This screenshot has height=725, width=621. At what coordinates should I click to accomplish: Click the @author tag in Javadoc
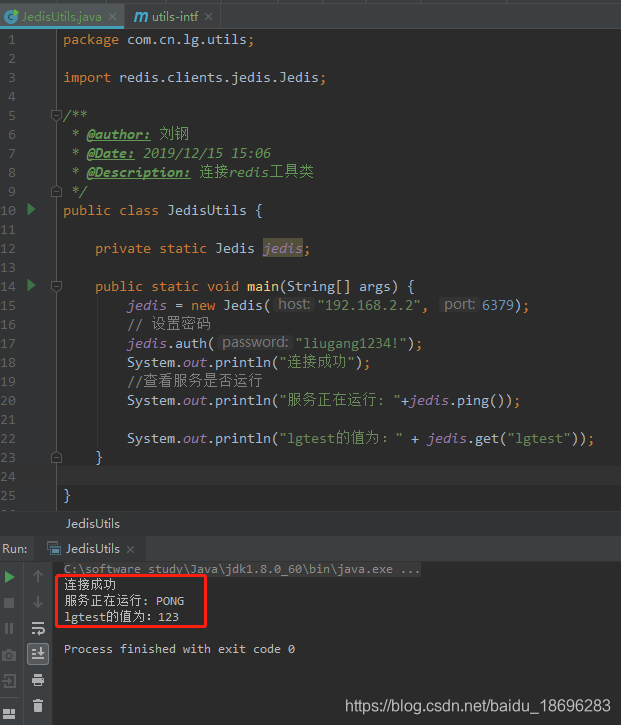click(x=118, y=135)
